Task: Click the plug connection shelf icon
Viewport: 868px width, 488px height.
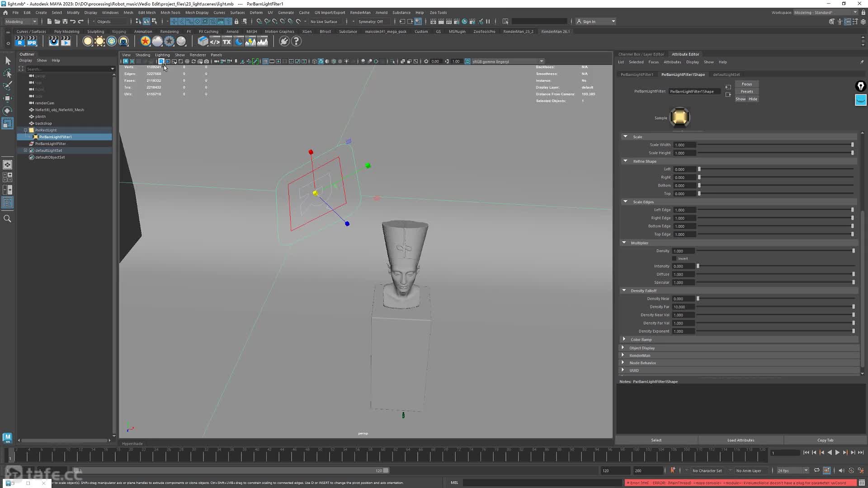Action: [284, 42]
